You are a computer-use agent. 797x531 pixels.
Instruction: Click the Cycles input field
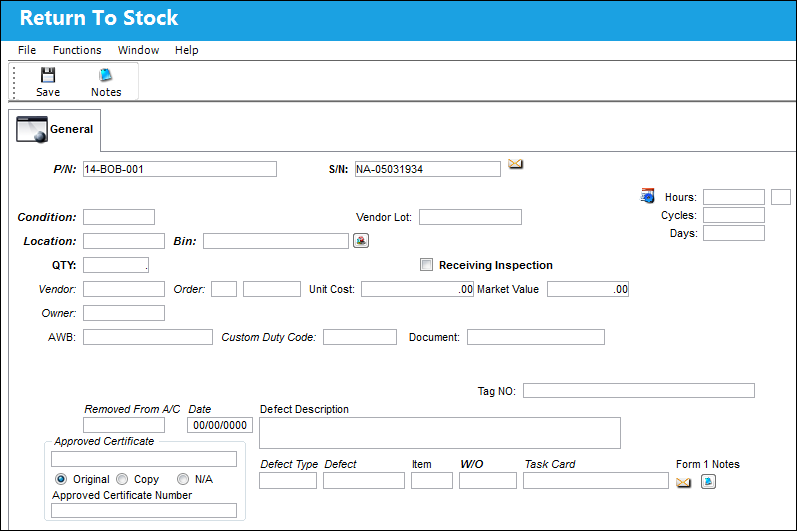(734, 215)
